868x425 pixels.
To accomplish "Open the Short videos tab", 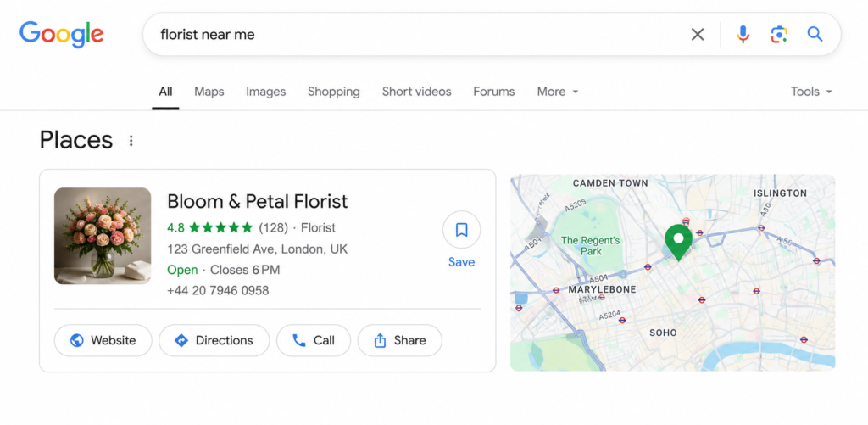I will click(416, 92).
